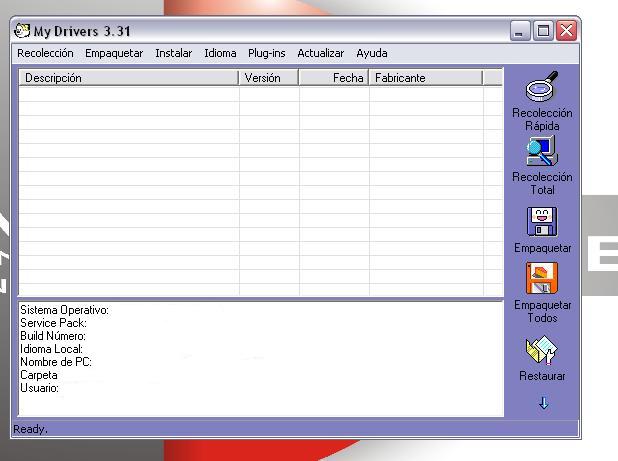Open the Idioma menu
The image size is (618, 461).
(x=220, y=53)
